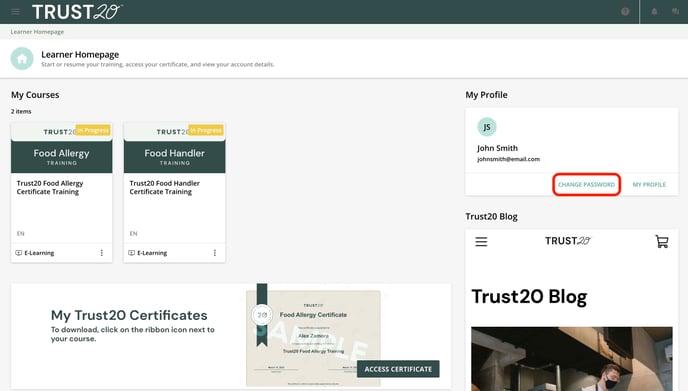Screen dimensions: 688x391
Task: Open the hamburger menu beside the TRUST20 logo
Action: 15,12
